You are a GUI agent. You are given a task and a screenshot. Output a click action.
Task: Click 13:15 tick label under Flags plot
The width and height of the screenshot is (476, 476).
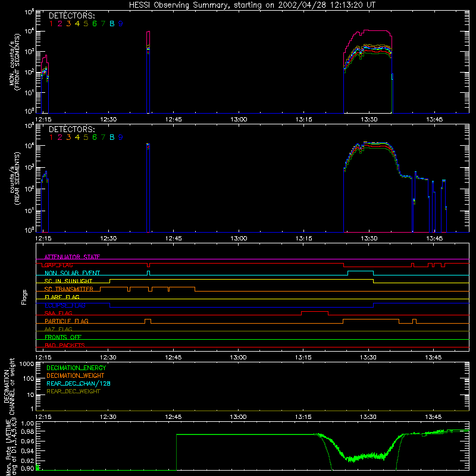coord(303,358)
